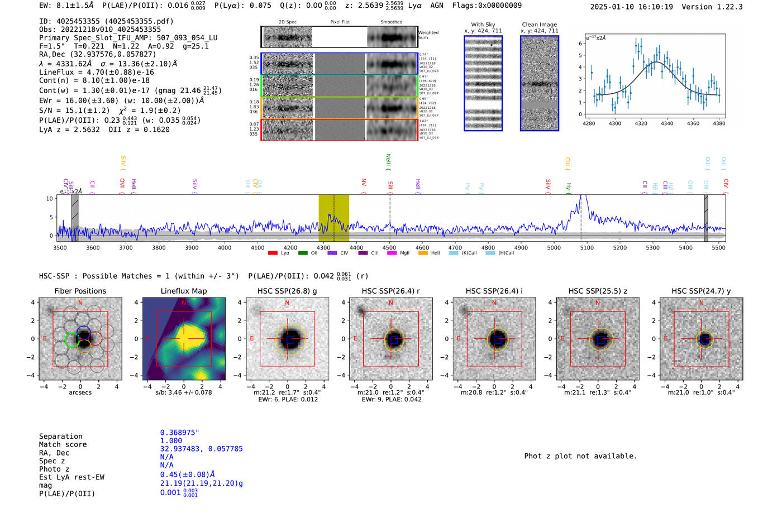This screenshot has width=782, height=532.
Task: Open the Fiber Positions image
Action: coord(80,339)
